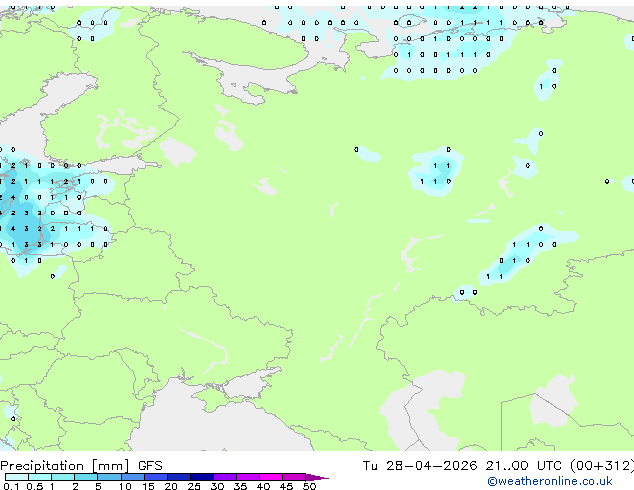Select the 40–45 mm magenta legend box

point(271,477)
